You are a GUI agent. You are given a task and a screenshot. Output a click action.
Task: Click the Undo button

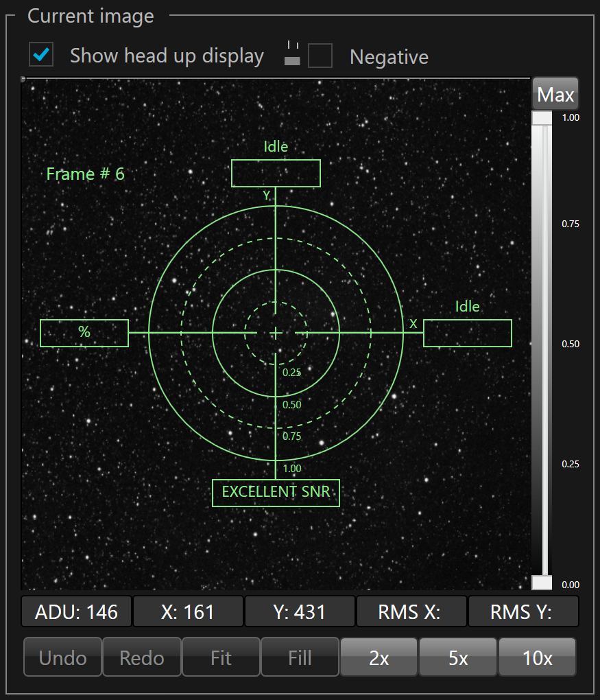point(62,657)
